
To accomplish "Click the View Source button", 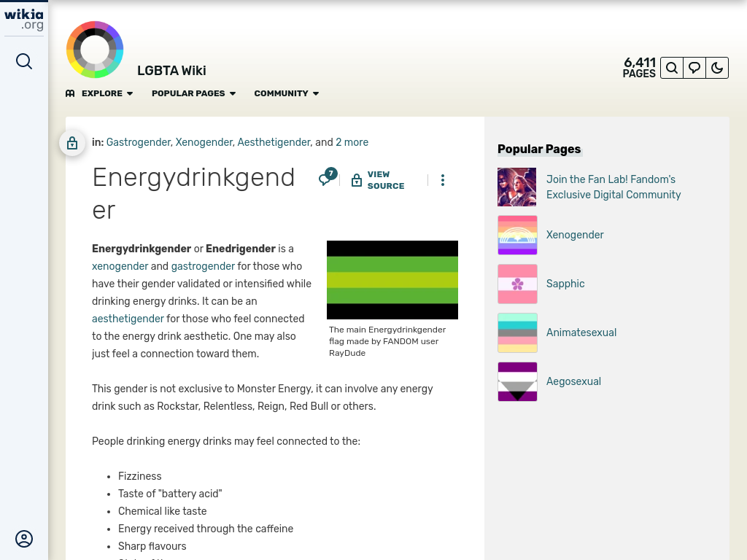I will coord(378,180).
